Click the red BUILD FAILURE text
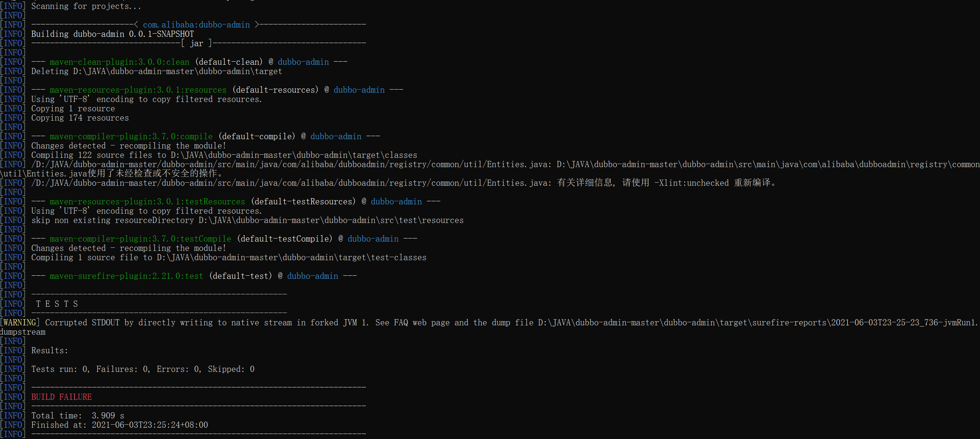The width and height of the screenshot is (980, 439). coord(61,397)
